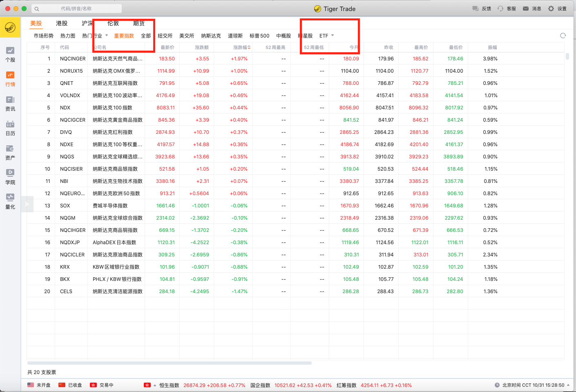The height and width of the screenshot is (392, 576).
Task: Focus the 代码/拼音/名称 search field
Action: tap(76, 9)
